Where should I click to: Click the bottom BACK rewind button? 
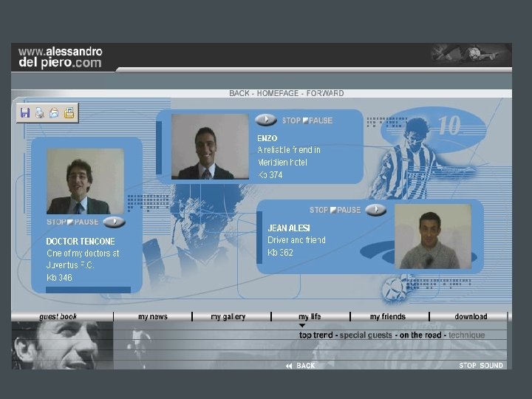[x=301, y=366]
